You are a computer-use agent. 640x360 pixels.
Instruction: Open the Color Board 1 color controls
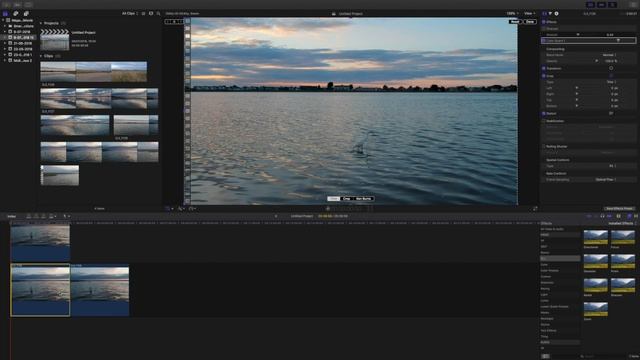[618, 40]
